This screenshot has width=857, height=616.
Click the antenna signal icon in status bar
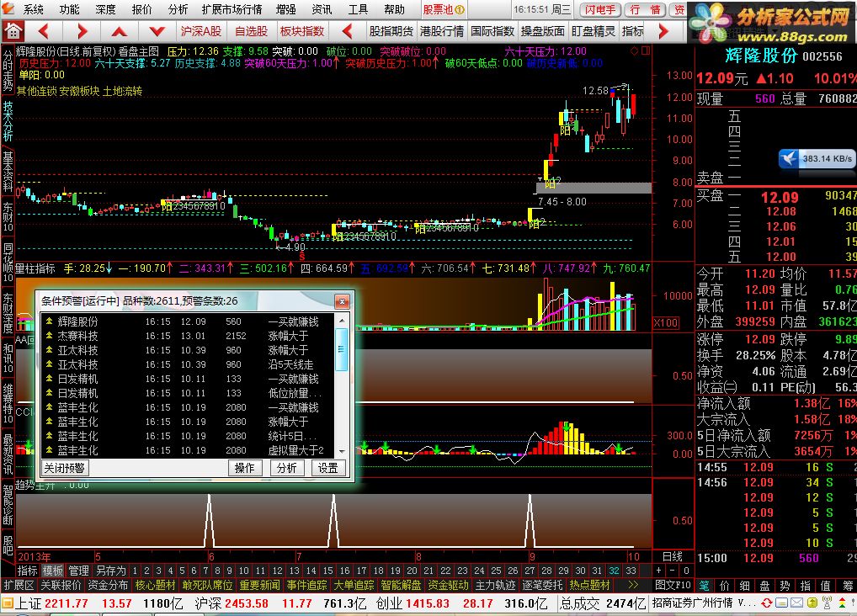point(828,603)
